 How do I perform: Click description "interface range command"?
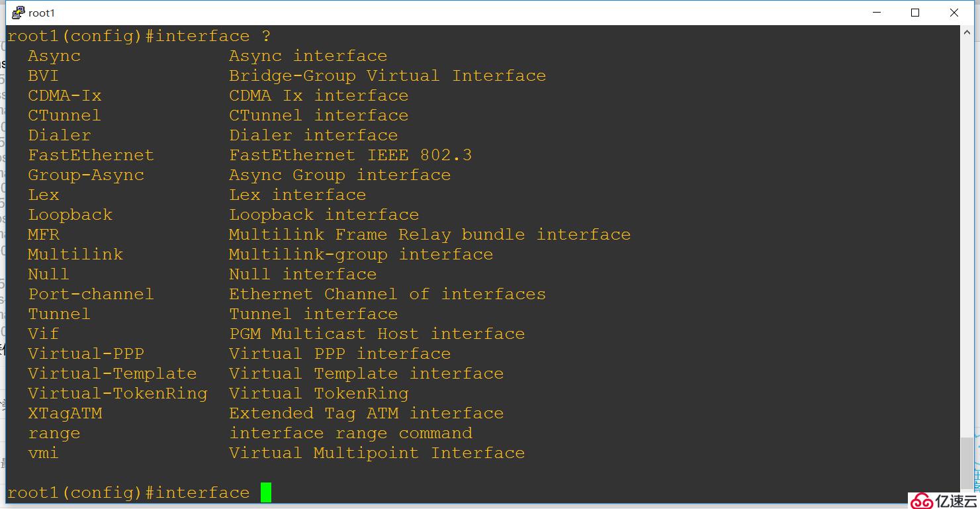click(x=351, y=434)
